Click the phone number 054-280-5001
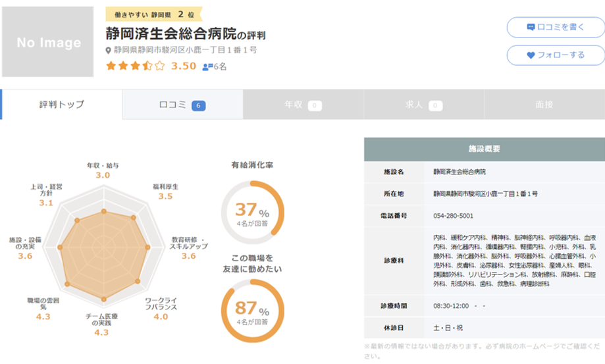The width and height of the screenshot is (605, 364). click(453, 215)
